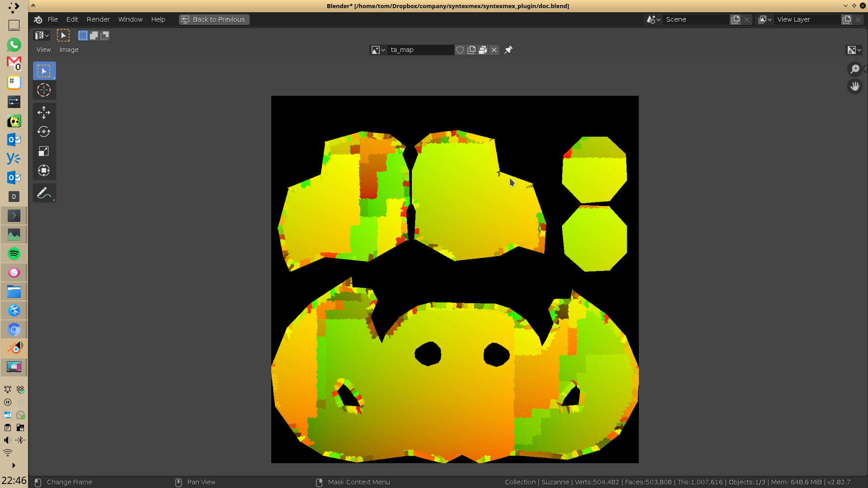Open the Image menu in image editor

(x=69, y=50)
